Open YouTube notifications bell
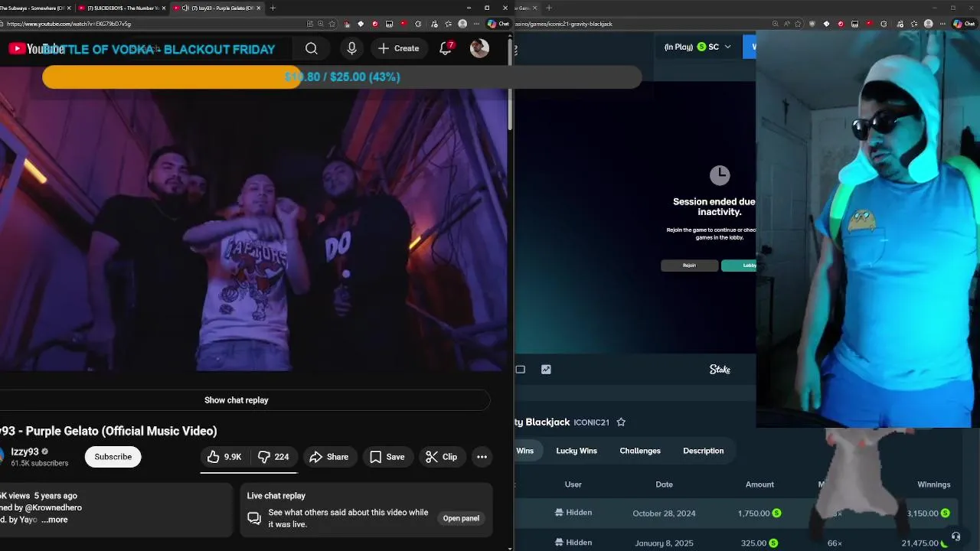Image resolution: width=980 pixels, height=551 pixels. coord(446,49)
